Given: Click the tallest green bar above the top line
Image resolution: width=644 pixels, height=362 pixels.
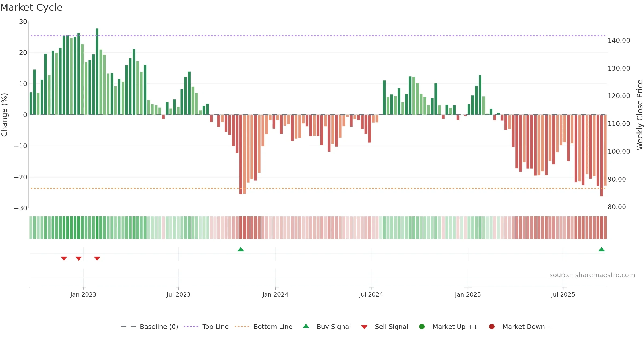Looking at the screenshot, I should click(x=97, y=72).
